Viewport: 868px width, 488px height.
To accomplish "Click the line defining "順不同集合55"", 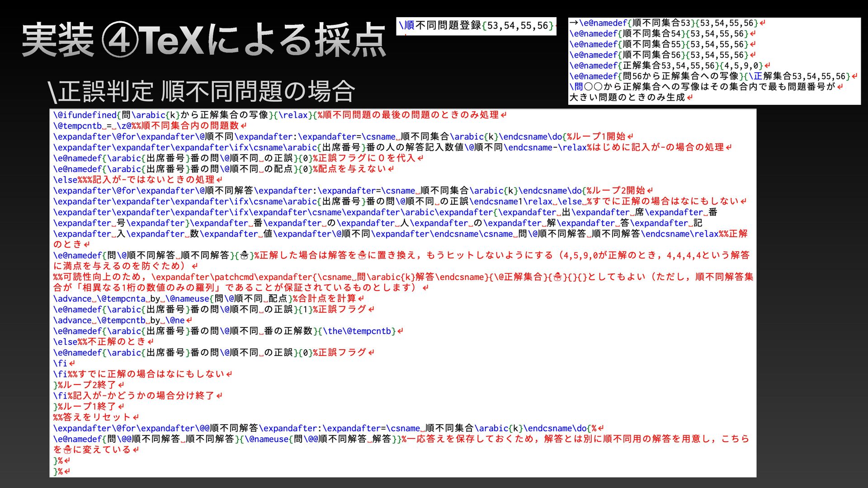I will tap(662, 45).
